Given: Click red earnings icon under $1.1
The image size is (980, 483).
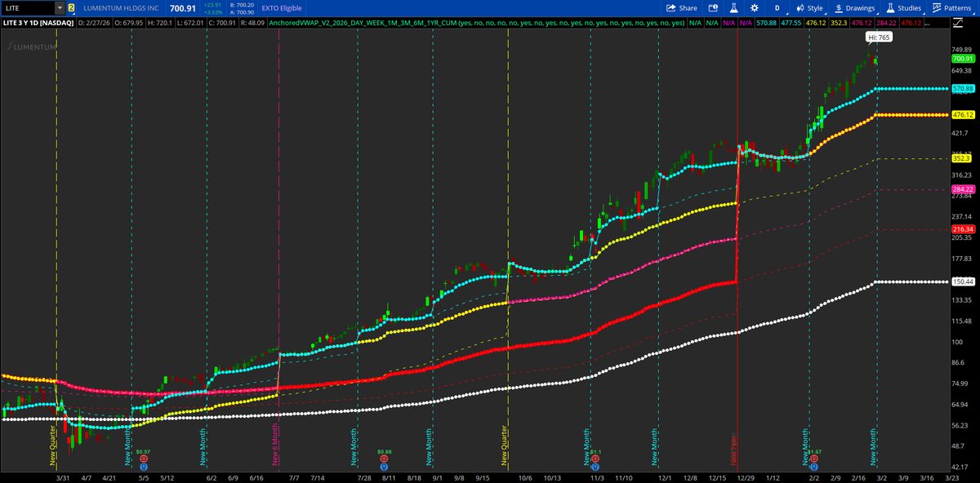Looking at the screenshot, I should coord(596,459).
